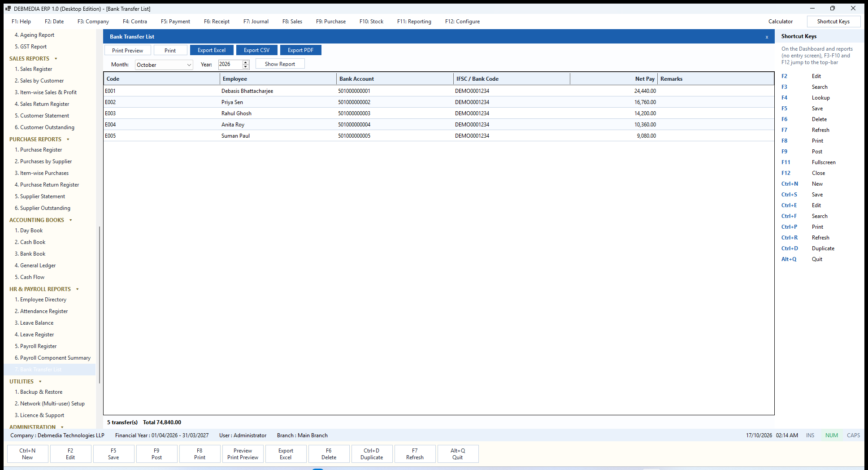
Task: Click the F6 Delete bottom bar button
Action: point(329,454)
